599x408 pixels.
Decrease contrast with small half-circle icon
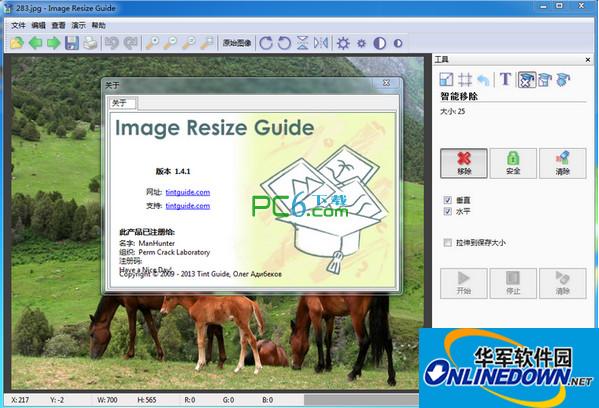coord(398,43)
